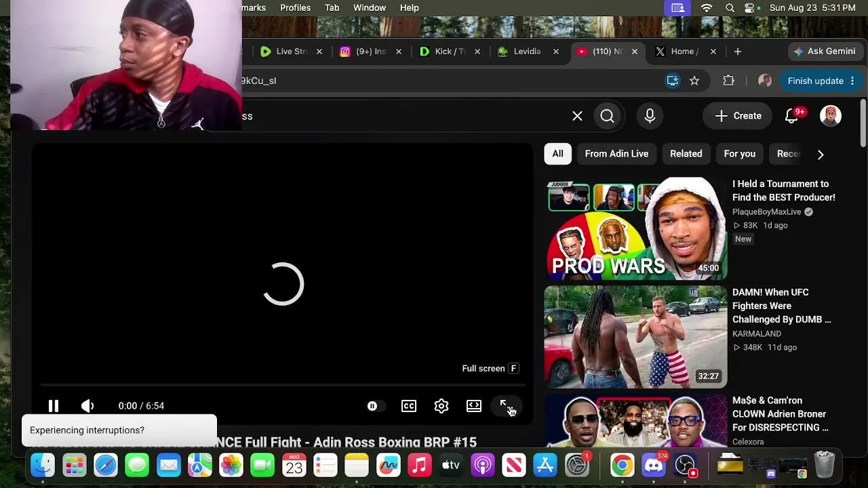Search with your voice microphone
Viewport: 868px width, 488px height.
coord(650,116)
